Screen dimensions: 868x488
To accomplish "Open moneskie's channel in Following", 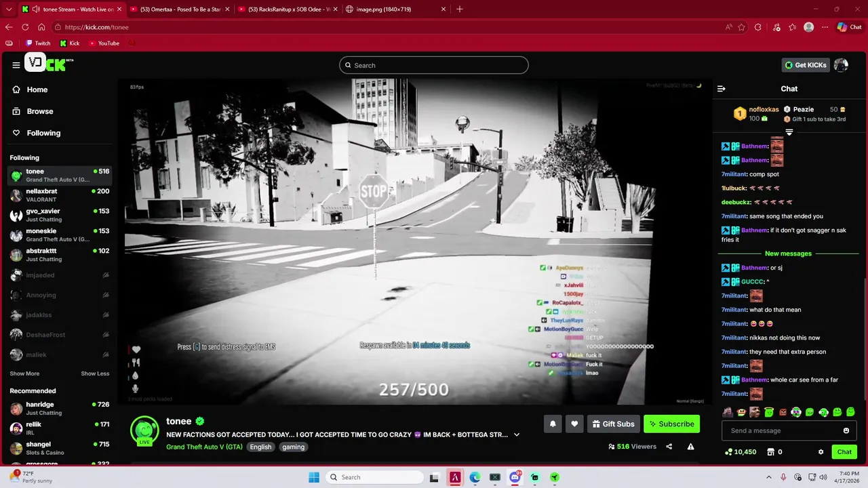I will tap(60, 235).
